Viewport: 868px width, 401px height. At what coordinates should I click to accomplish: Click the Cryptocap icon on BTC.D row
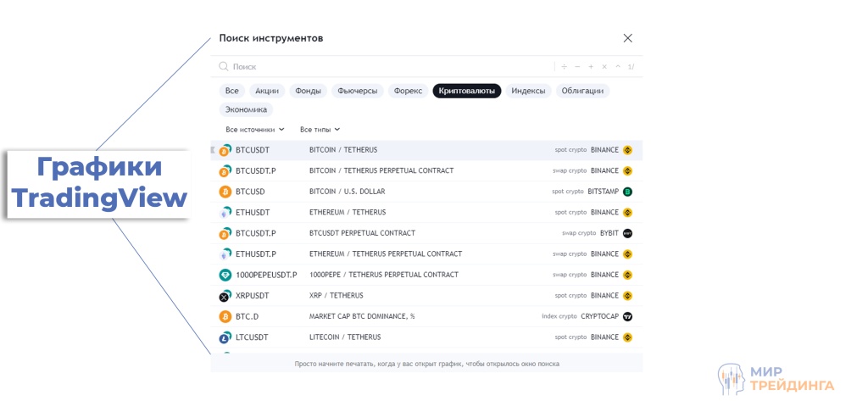[x=627, y=316]
